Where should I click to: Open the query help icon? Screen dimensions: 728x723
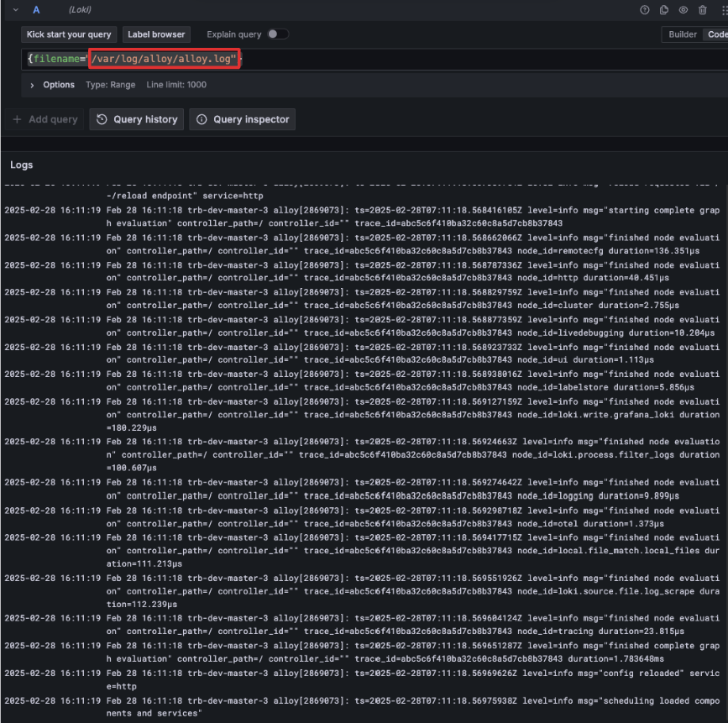[644, 10]
